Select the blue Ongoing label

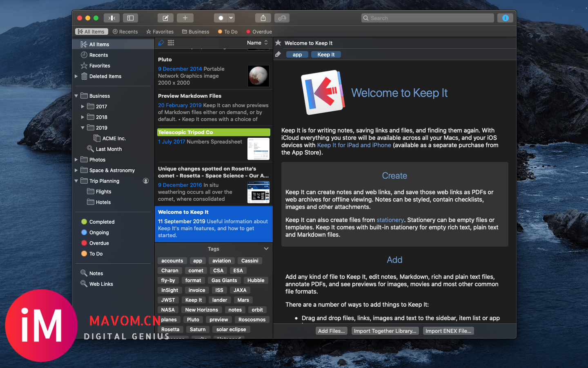(x=95, y=232)
